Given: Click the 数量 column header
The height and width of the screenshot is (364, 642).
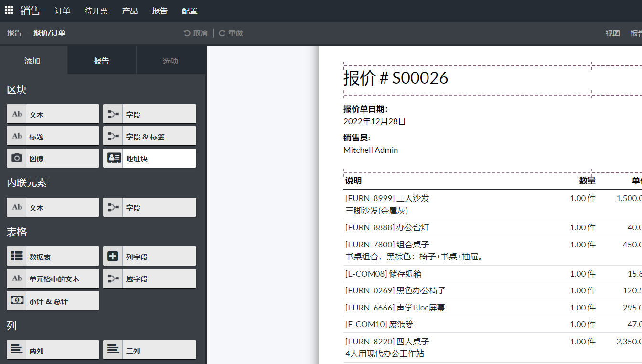Looking at the screenshot, I should (x=588, y=181).
